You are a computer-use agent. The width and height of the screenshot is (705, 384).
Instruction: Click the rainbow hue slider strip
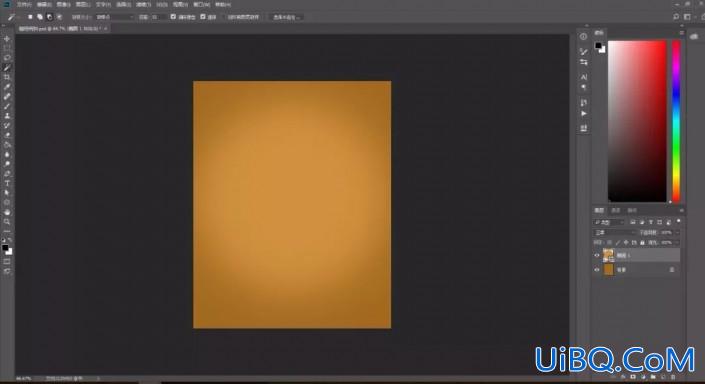(x=676, y=121)
